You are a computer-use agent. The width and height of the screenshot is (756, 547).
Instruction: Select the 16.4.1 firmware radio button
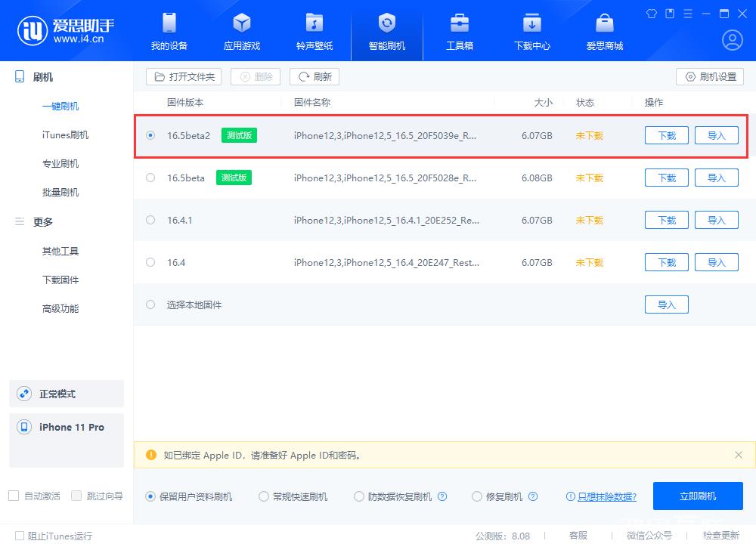click(x=150, y=220)
